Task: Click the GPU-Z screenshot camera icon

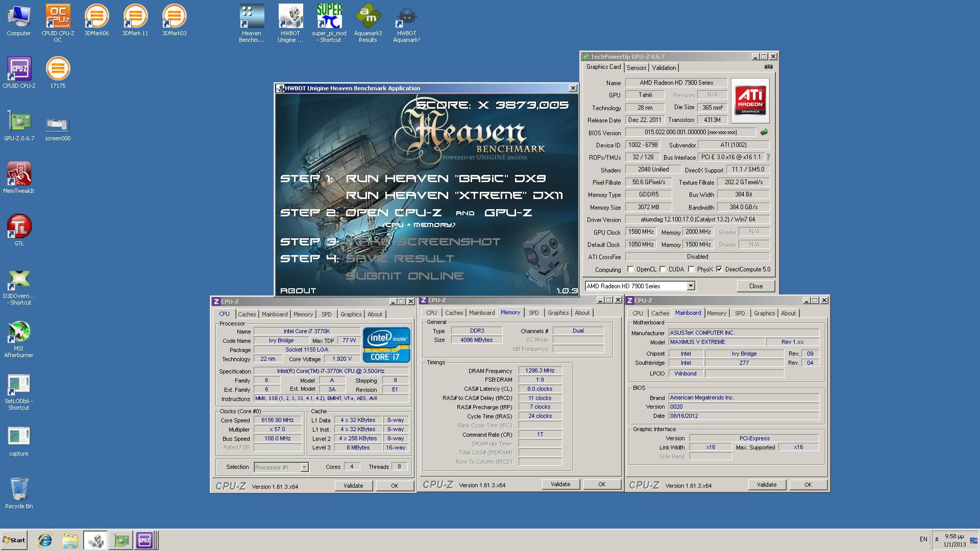Action: point(768,67)
